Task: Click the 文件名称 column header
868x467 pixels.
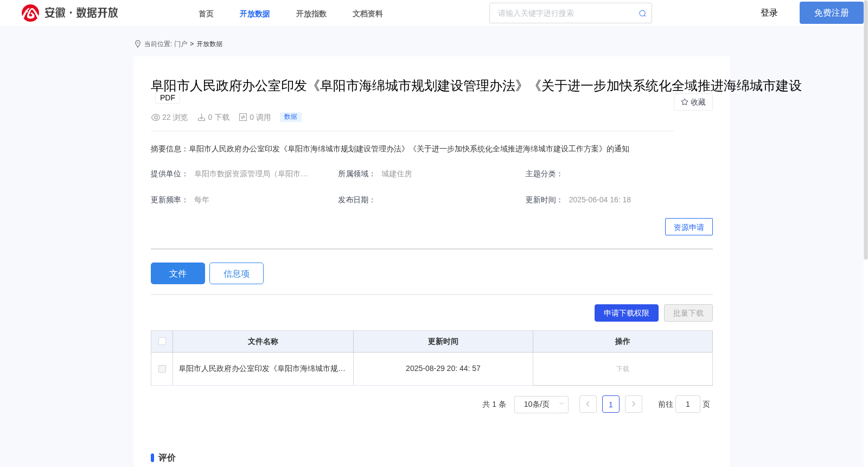Action: [263, 342]
